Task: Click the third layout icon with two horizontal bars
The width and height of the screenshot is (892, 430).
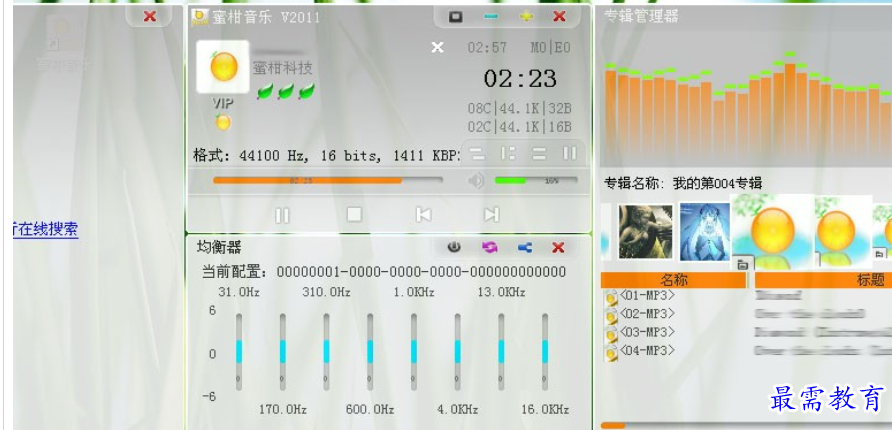Action: pos(539,153)
